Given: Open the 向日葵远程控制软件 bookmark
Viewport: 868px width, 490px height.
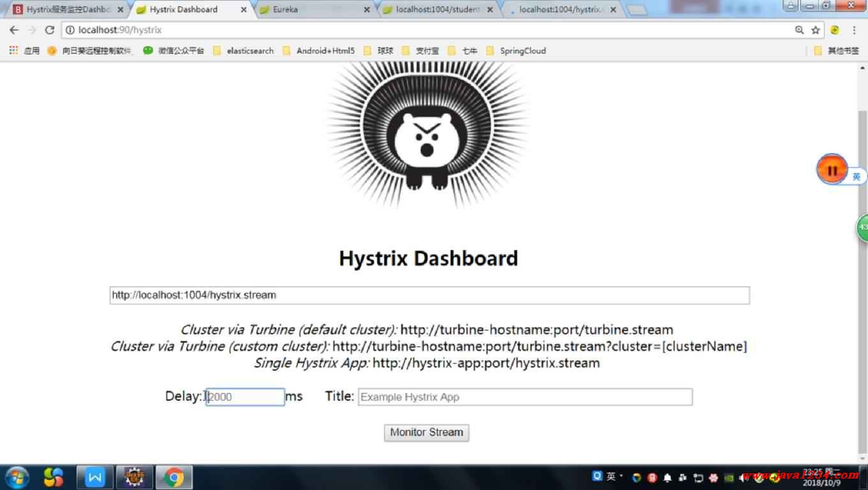Looking at the screenshot, I should [x=91, y=50].
